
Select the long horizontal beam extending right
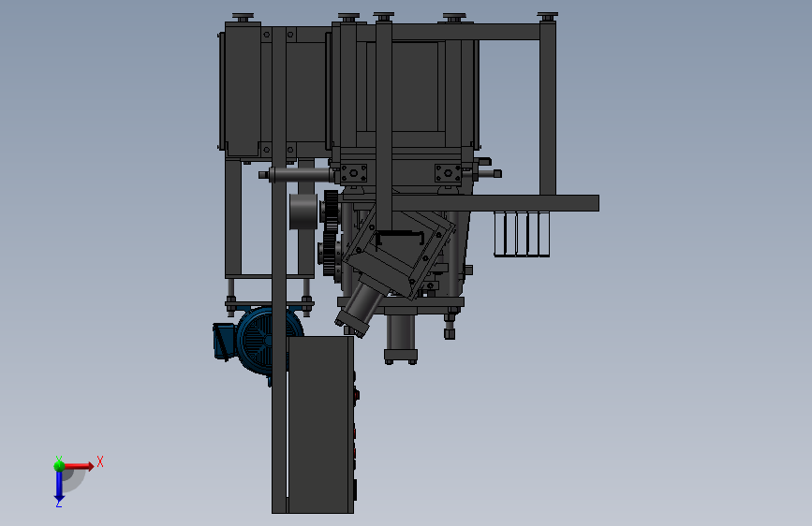[495, 203]
